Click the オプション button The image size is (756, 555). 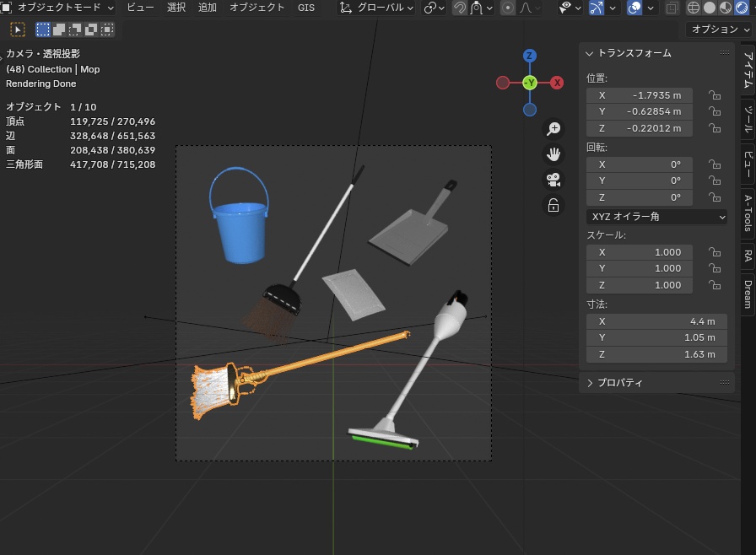pos(718,30)
